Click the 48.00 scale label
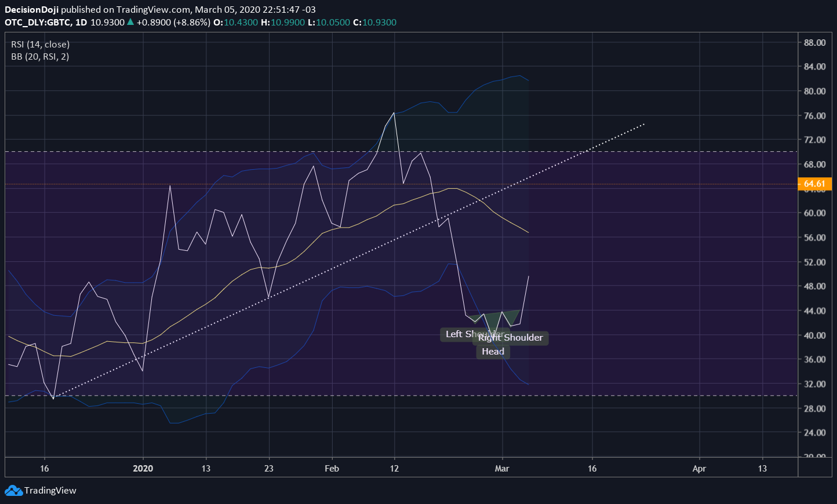837x504 pixels. (814, 287)
